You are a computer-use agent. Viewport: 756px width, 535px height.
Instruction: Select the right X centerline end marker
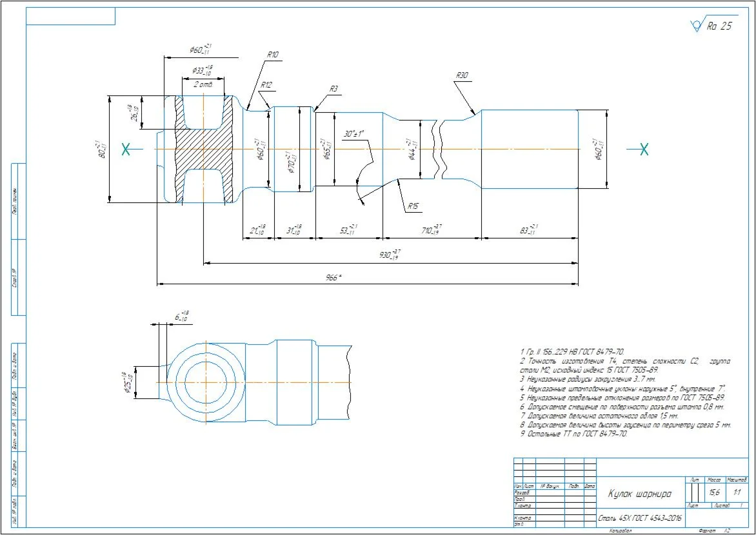(644, 150)
